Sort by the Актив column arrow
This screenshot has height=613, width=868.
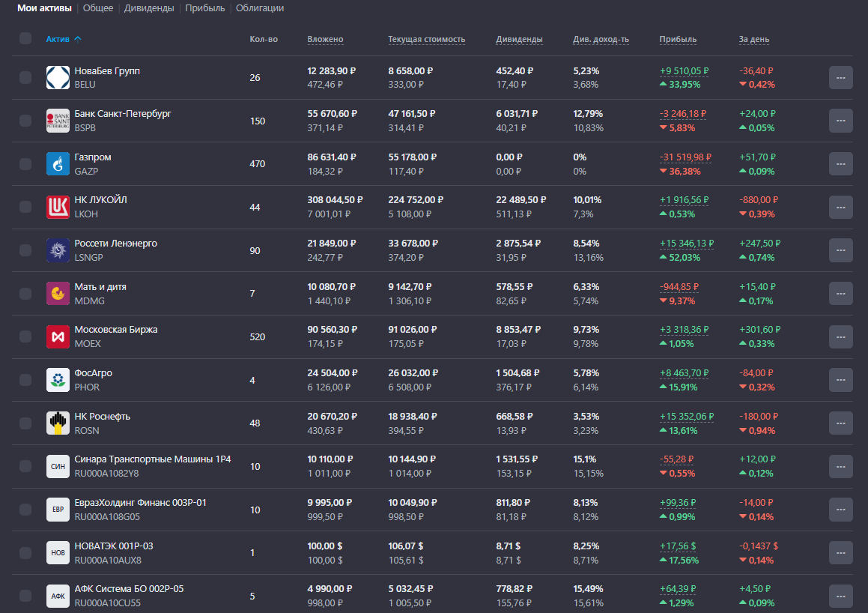click(x=77, y=39)
